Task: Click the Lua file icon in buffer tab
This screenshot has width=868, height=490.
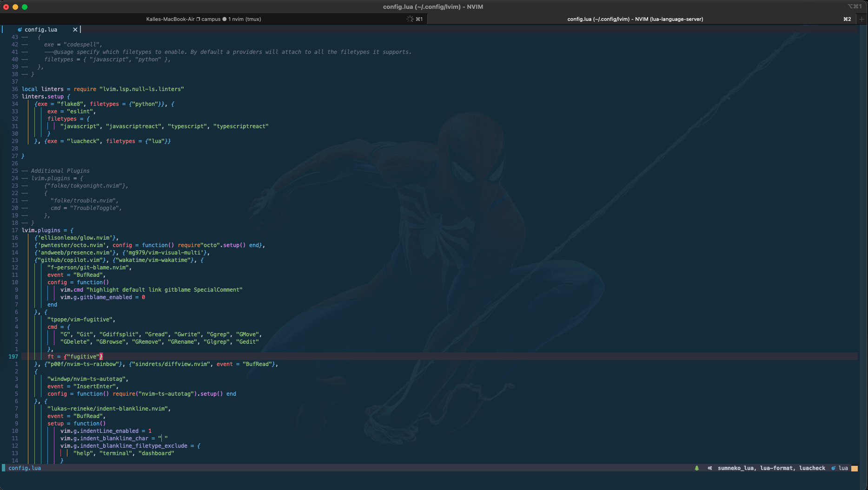Action: [x=20, y=30]
